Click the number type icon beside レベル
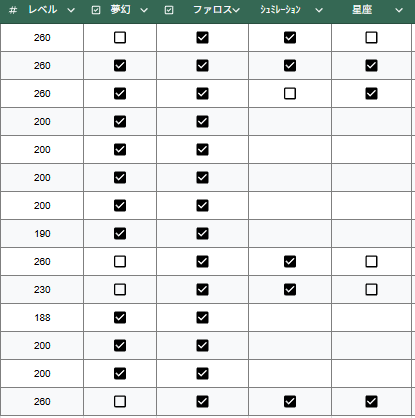 pyautogui.click(x=13, y=10)
